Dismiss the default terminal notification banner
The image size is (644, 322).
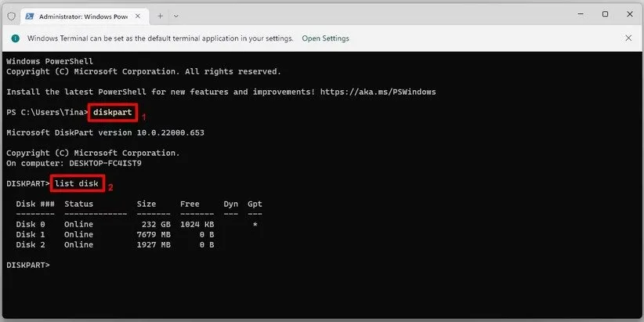tap(628, 38)
